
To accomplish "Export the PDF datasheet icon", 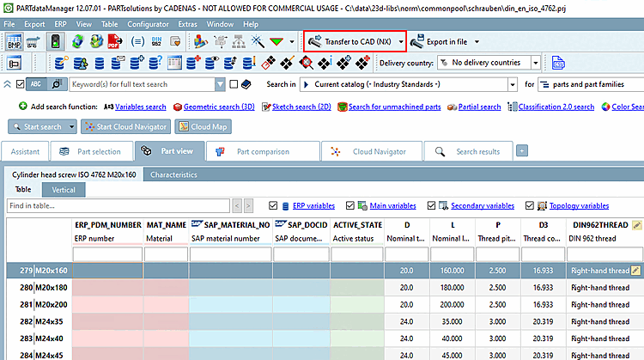I will pos(115,41).
